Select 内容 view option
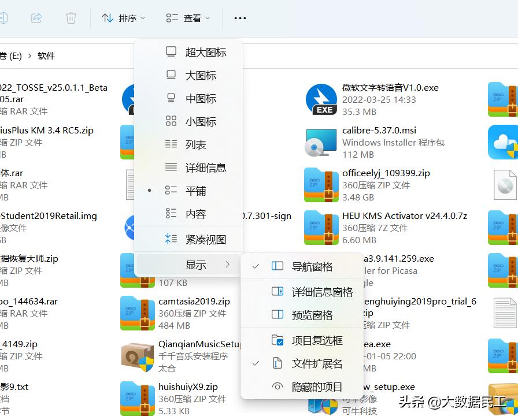Image resolution: width=518 pixels, height=420 pixels. (x=188, y=214)
